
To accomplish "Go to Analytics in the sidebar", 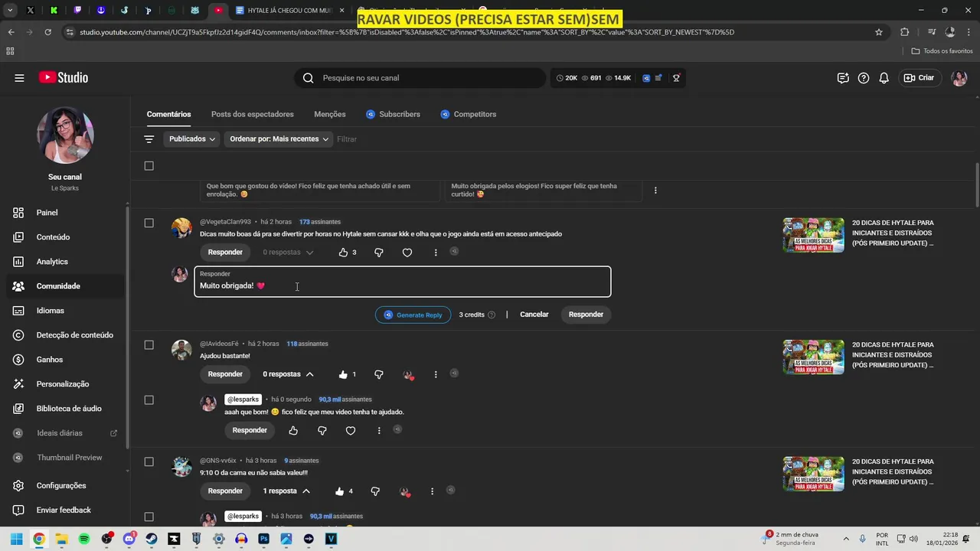I will pyautogui.click(x=65, y=262).
